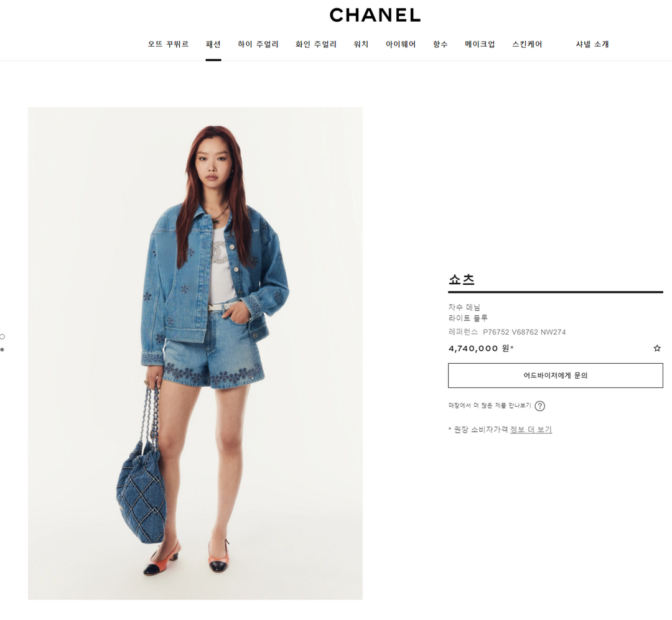Open the 샤넬 소개 menu
This screenshot has width=672, height=620.
592,44
